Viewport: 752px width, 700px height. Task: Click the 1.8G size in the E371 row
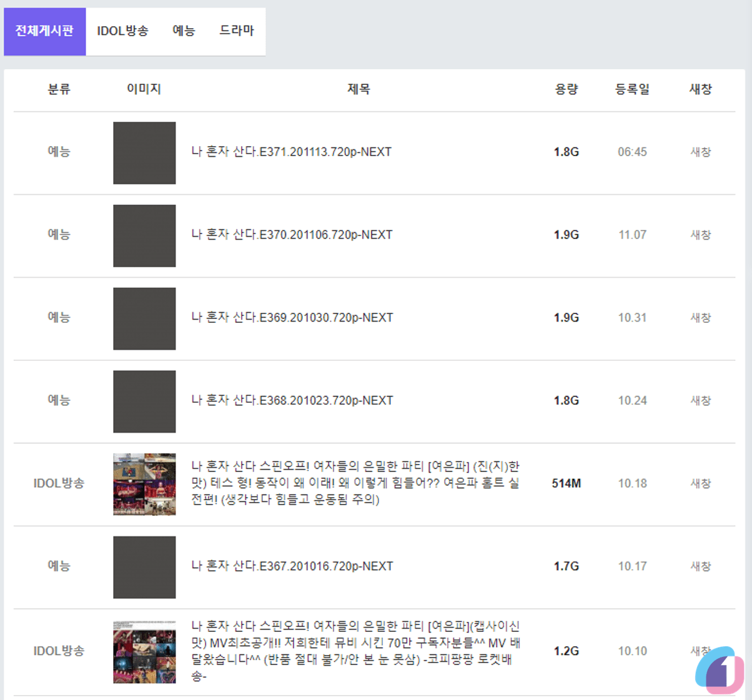click(x=566, y=152)
